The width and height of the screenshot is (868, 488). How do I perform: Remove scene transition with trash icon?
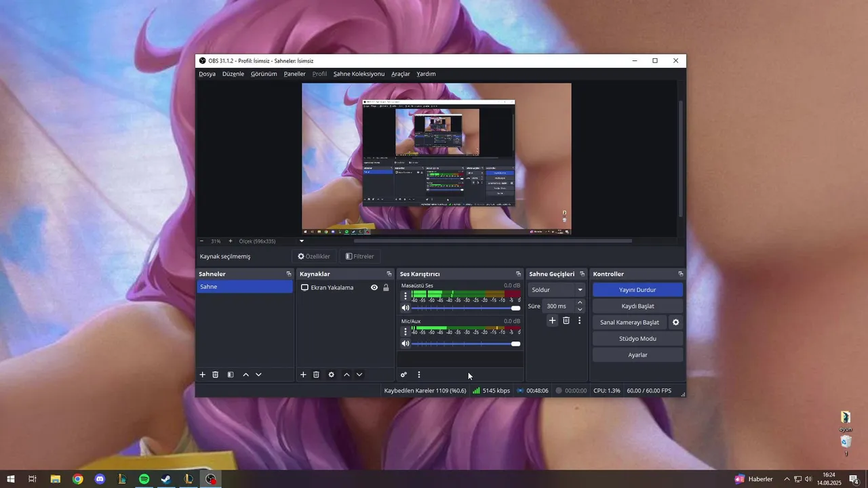point(566,321)
